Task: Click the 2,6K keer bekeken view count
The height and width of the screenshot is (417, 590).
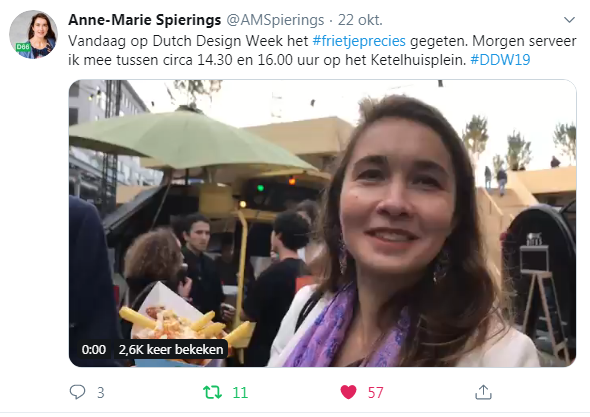Action: (x=171, y=350)
